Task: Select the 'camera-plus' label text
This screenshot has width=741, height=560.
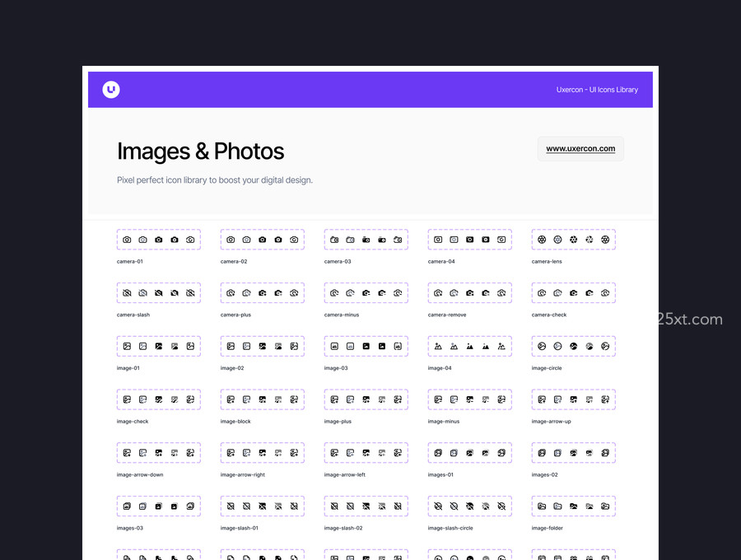Action: click(x=235, y=315)
